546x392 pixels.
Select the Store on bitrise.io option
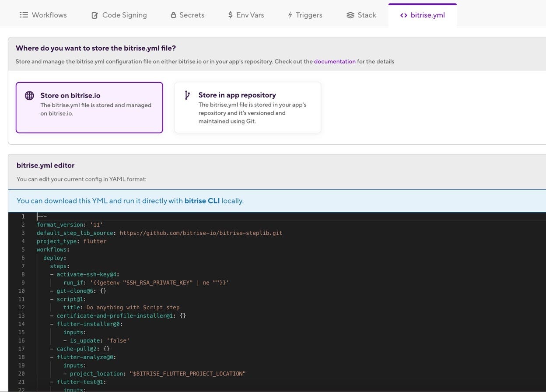point(89,108)
